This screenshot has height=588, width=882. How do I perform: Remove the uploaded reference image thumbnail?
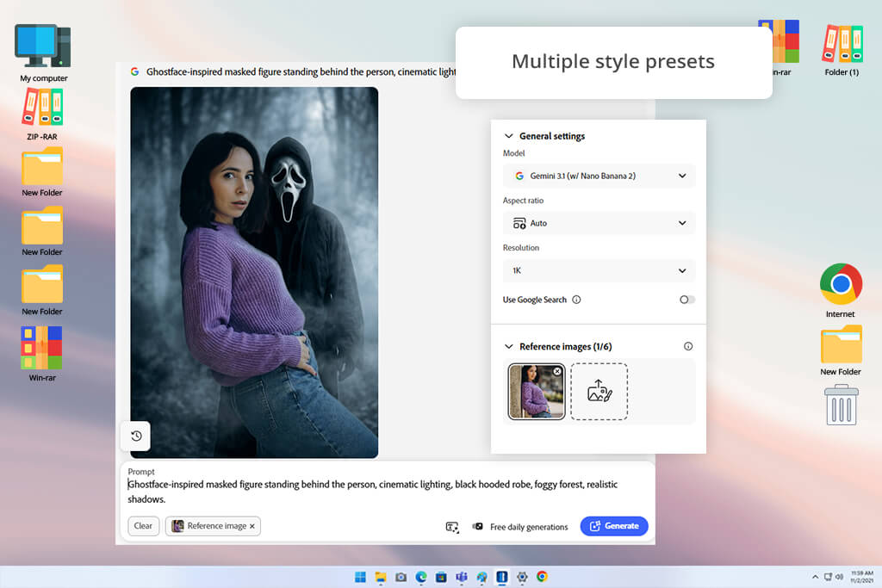(x=557, y=372)
